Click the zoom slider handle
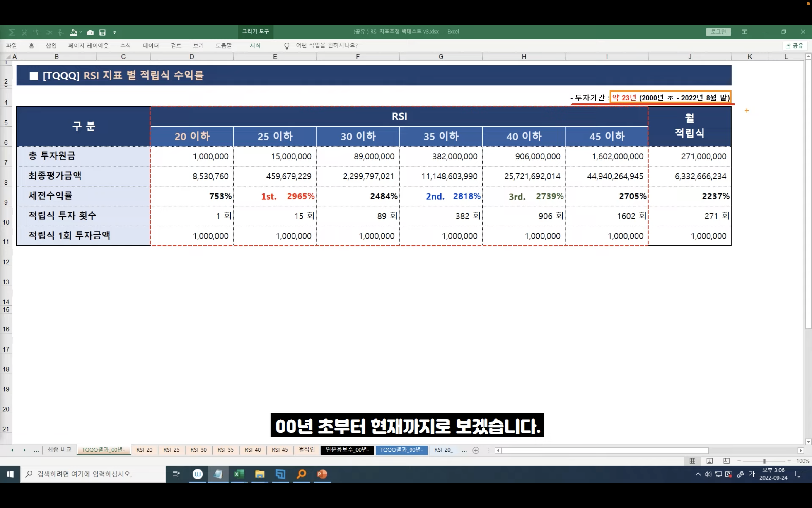Viewport: 812px width, 508px height. coord(764,461)
